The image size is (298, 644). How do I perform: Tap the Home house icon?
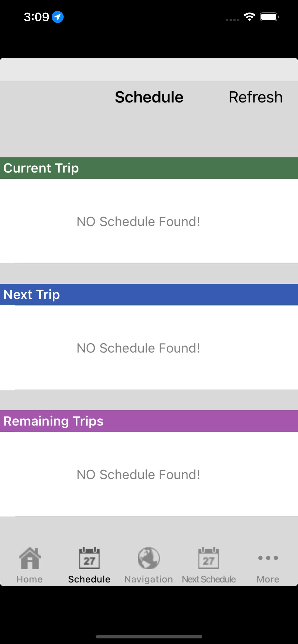[29, 558]
